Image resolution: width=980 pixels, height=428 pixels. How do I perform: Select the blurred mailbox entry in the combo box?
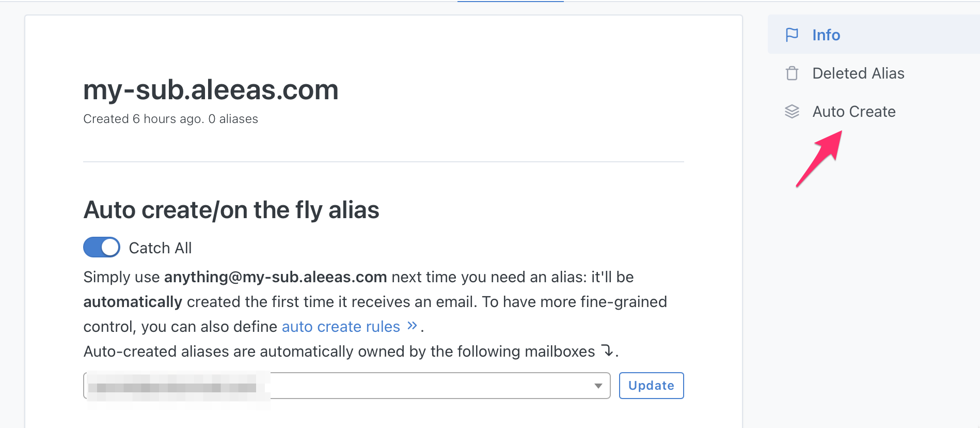pyautogui.click(x=173, y=387)
